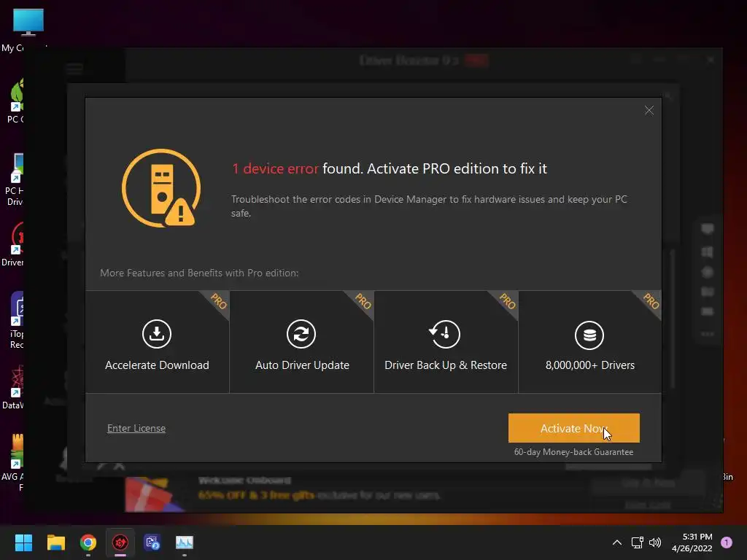Open the notification center badge

click(727, 542)
